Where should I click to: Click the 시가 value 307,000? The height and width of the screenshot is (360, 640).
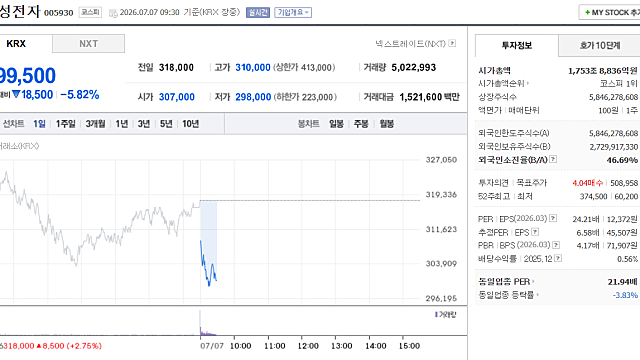point(177,97)
